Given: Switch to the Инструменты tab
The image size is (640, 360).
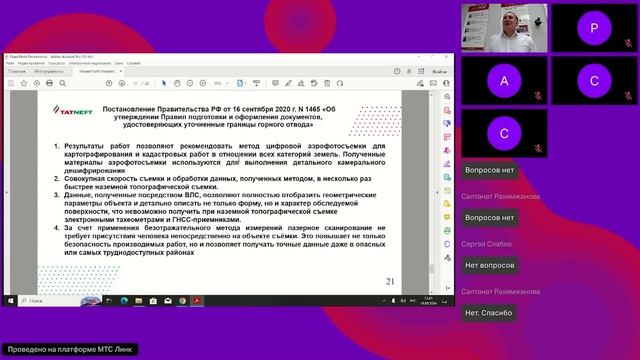Looking at the screenshot, I should coord(49,71).
